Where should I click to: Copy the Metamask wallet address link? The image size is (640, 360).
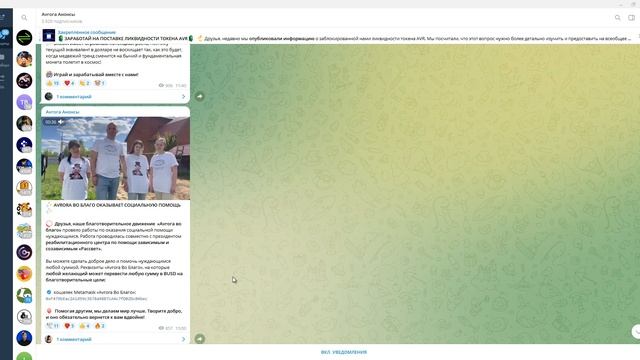tap(96, 299)
